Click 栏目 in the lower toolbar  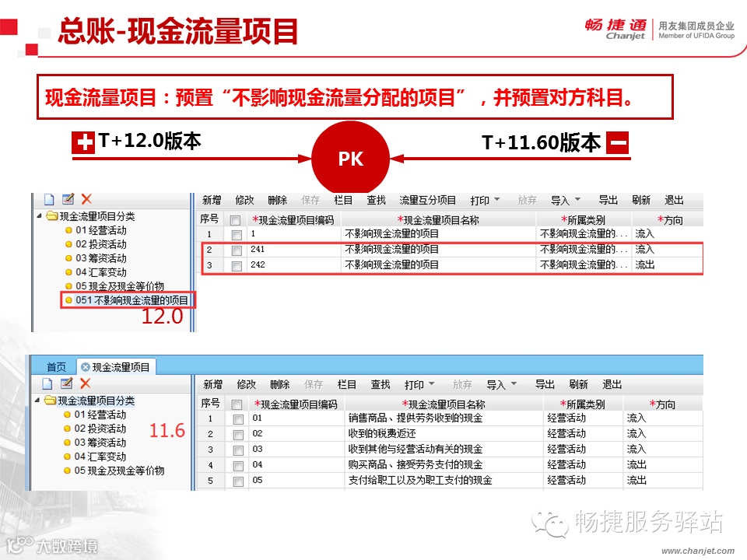coord(347,384)
